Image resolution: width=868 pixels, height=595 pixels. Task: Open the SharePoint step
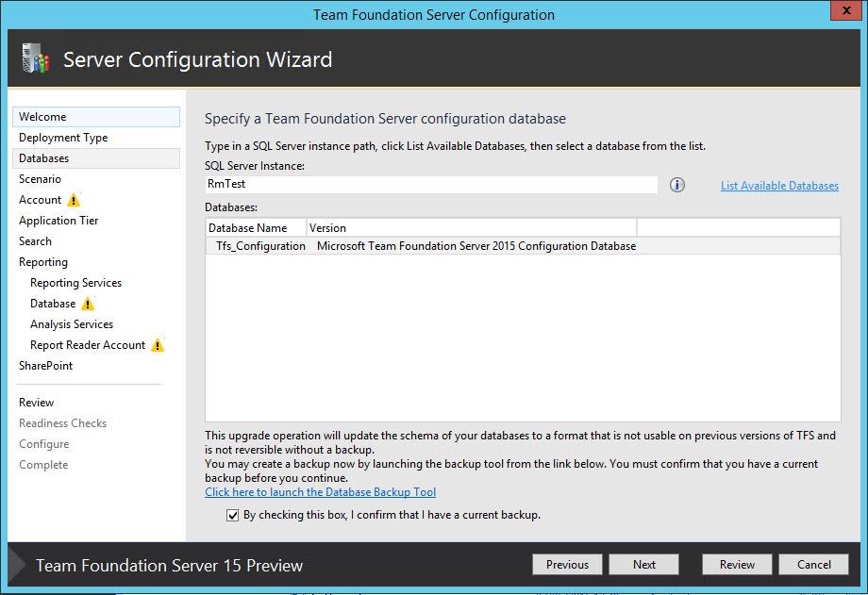46,366
